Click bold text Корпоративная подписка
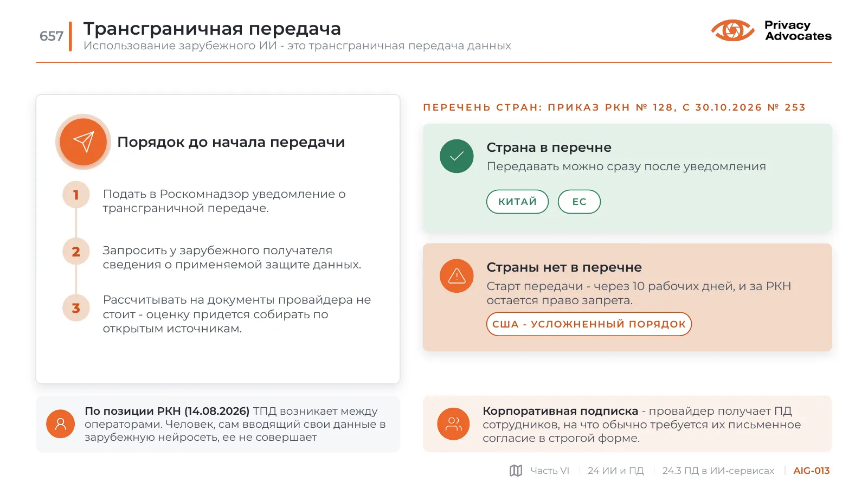 pyautogui.click(x=561, y=411)
